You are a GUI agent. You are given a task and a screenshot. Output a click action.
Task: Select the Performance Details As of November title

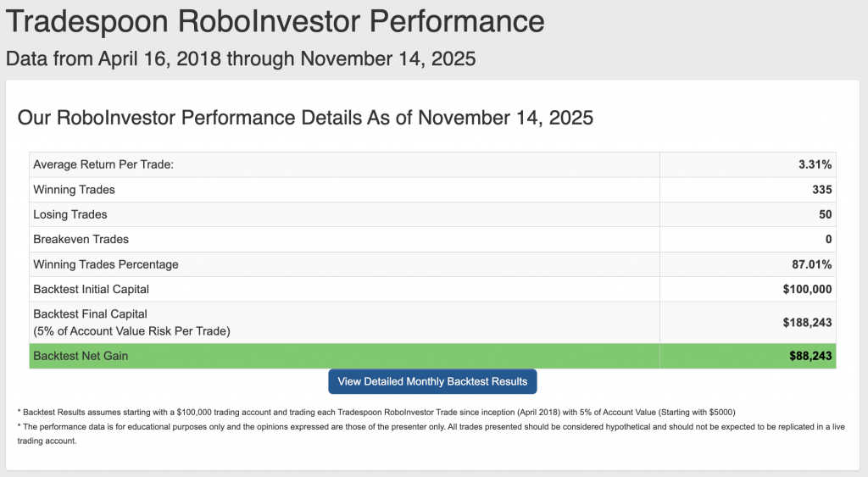coord(305,118)
